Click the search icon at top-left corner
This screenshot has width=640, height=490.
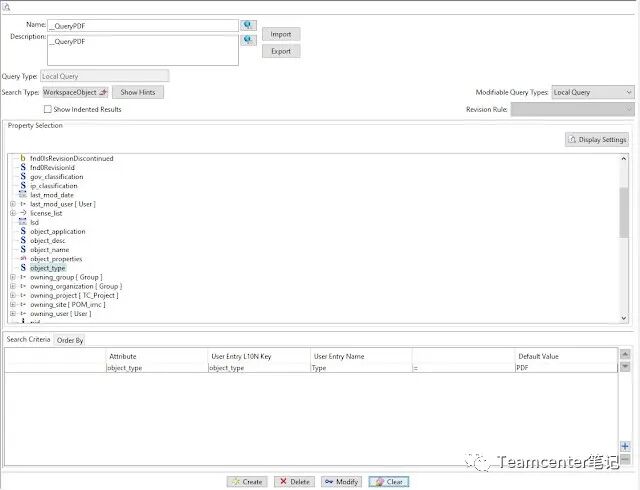point(6,6)
